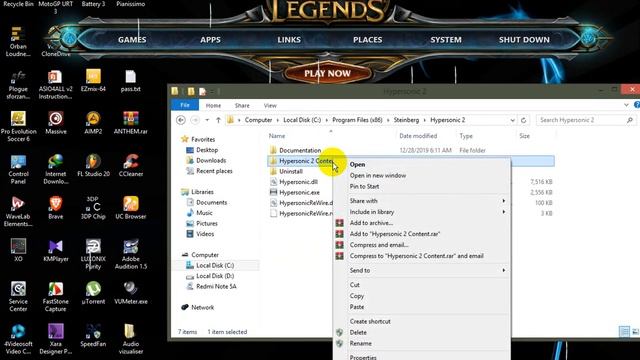The height and width of the screenshot is (360, 640).
Task: Select the LUXONIX Purity desktop icon
Action: (x=93, y=254)
